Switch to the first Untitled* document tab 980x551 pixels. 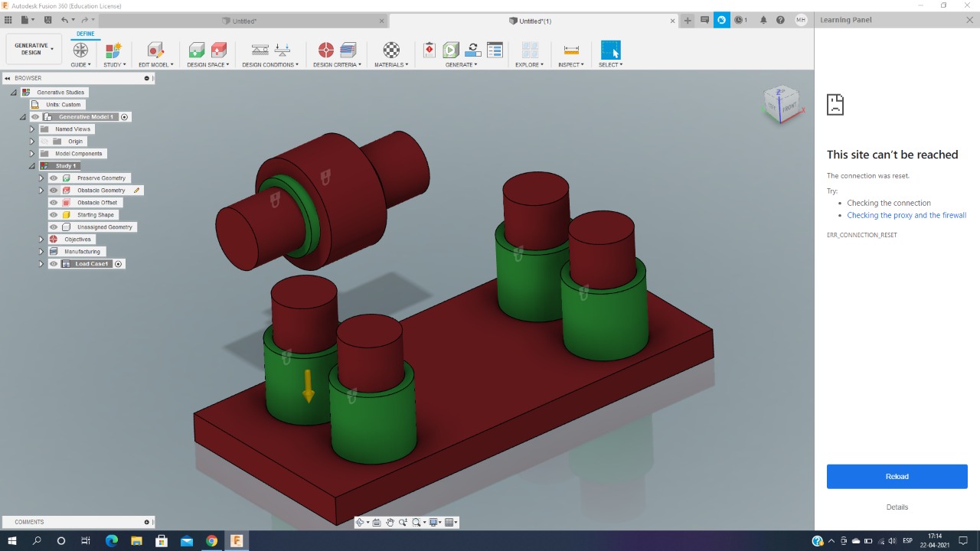coord(245,21)
